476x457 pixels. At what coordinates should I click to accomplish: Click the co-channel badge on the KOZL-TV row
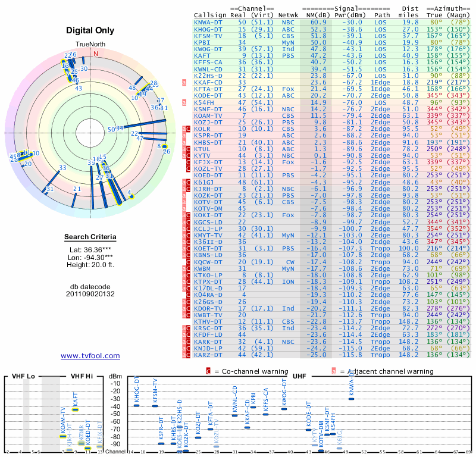tap(188, 168)
